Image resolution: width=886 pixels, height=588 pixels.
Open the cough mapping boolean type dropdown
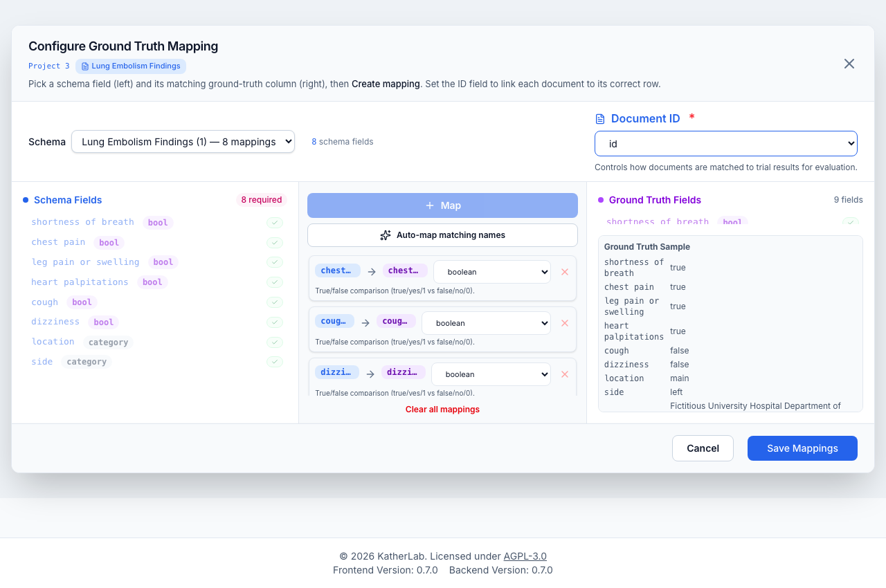[486, 323]
